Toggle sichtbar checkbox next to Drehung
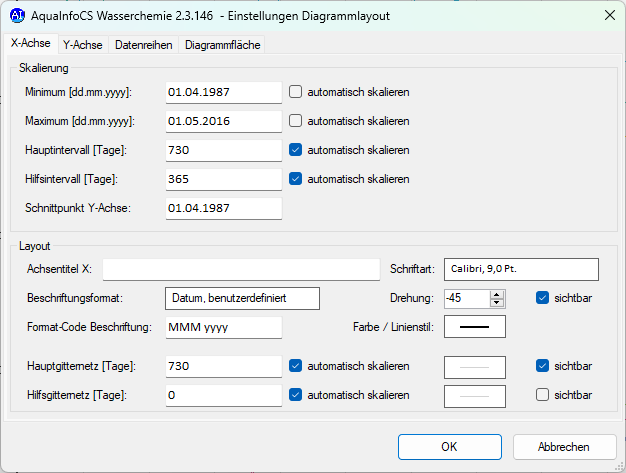This screenshot has height=473, width=626. (542, 298)
